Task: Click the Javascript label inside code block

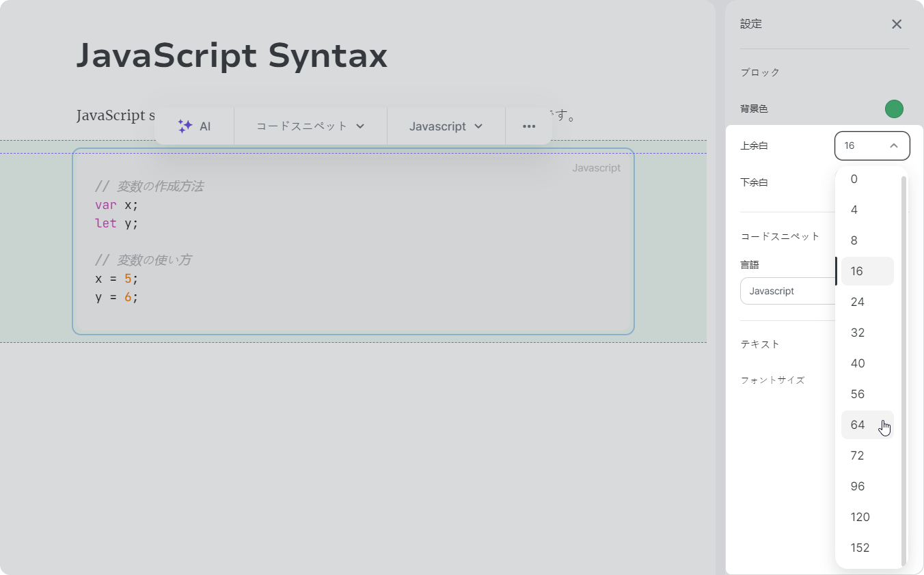Action: (597, 168)
